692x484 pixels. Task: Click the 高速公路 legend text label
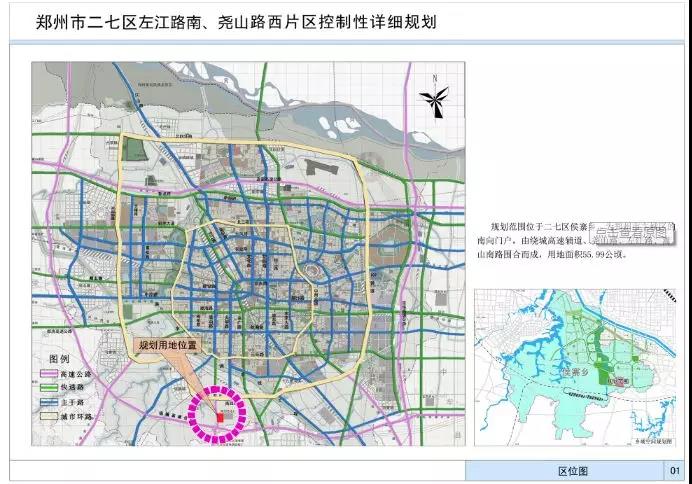tap(77, 374)
